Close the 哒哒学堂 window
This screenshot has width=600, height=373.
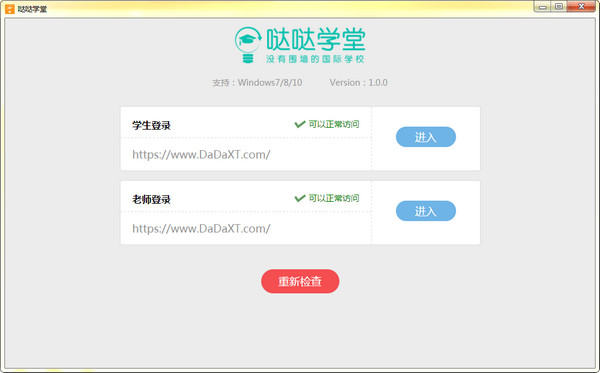581,7
